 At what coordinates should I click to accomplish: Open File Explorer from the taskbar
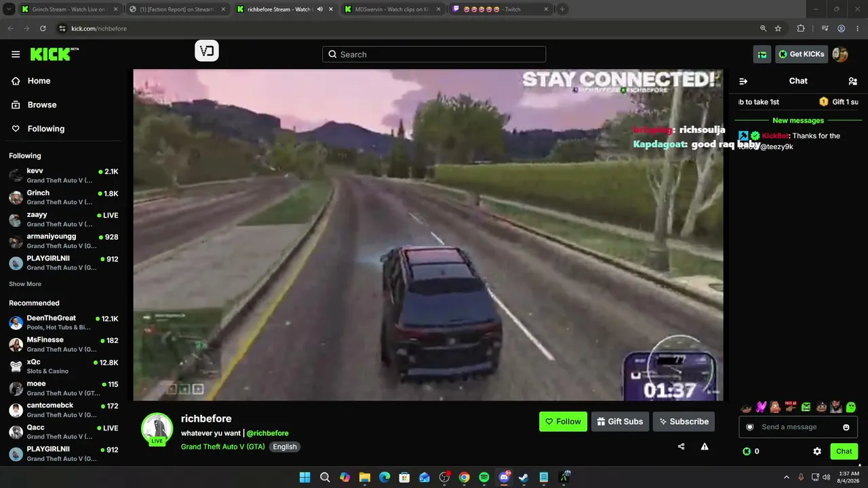tap(364, 477)
